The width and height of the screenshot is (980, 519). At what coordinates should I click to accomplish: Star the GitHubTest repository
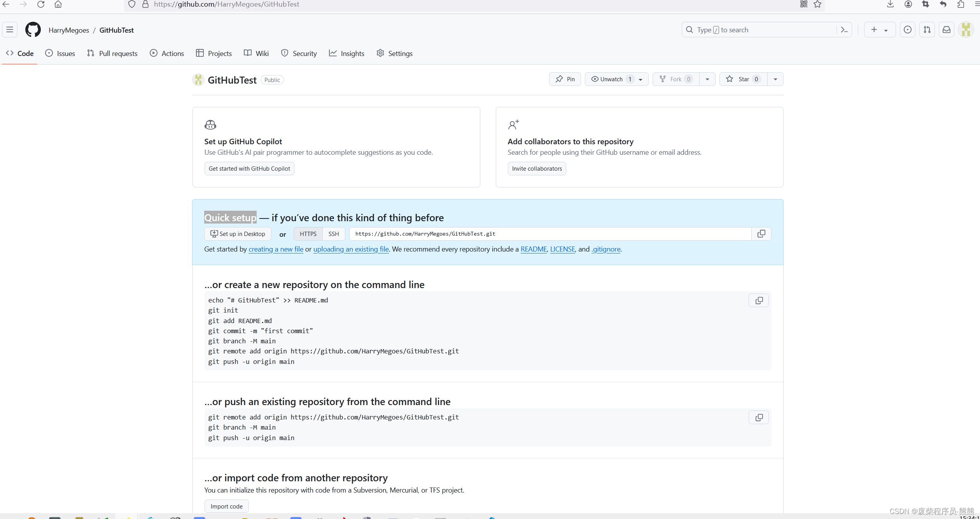click(x=743, y=79)
